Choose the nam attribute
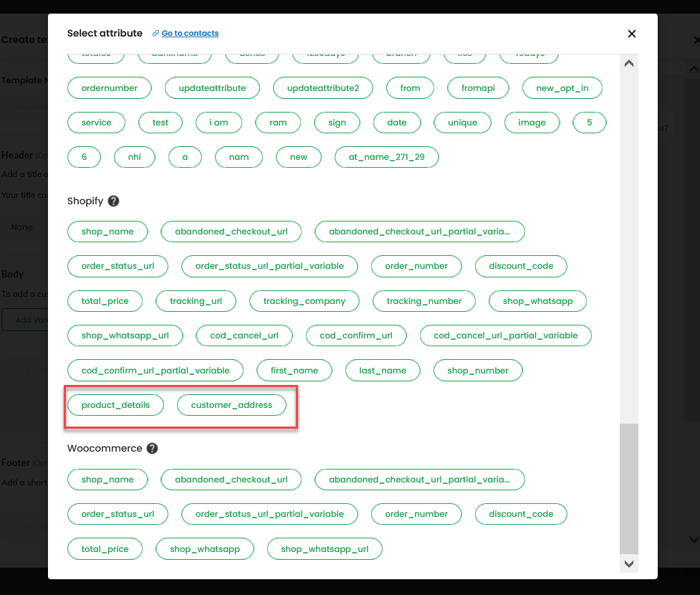The width and height of the screenshot is (700, 595). click(239, 157)
